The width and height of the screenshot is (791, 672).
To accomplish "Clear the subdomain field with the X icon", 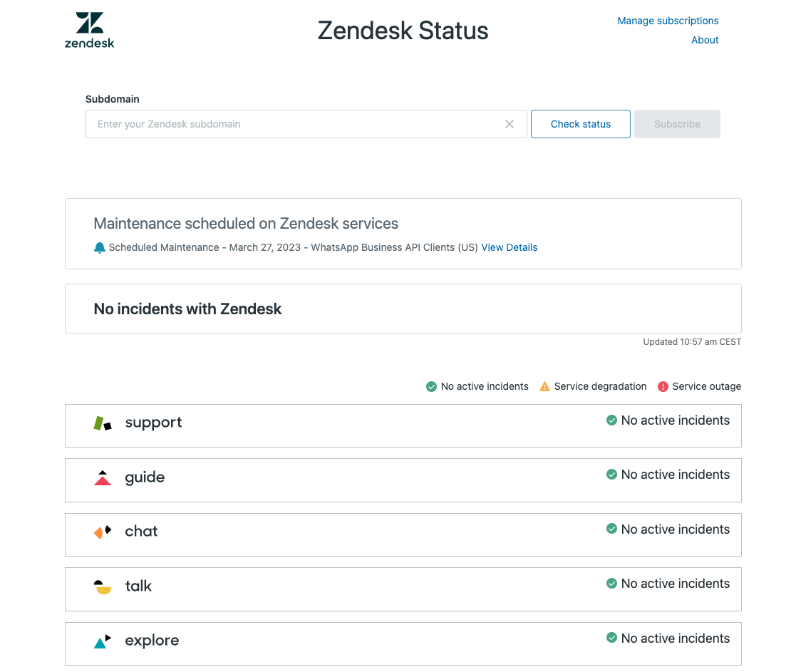I will coord(510,124).
